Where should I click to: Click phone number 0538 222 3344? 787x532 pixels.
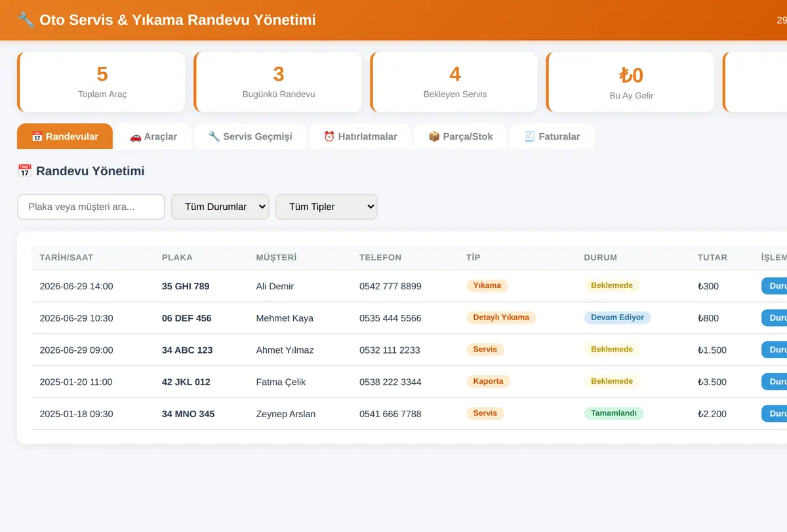[x=390, y=382]
